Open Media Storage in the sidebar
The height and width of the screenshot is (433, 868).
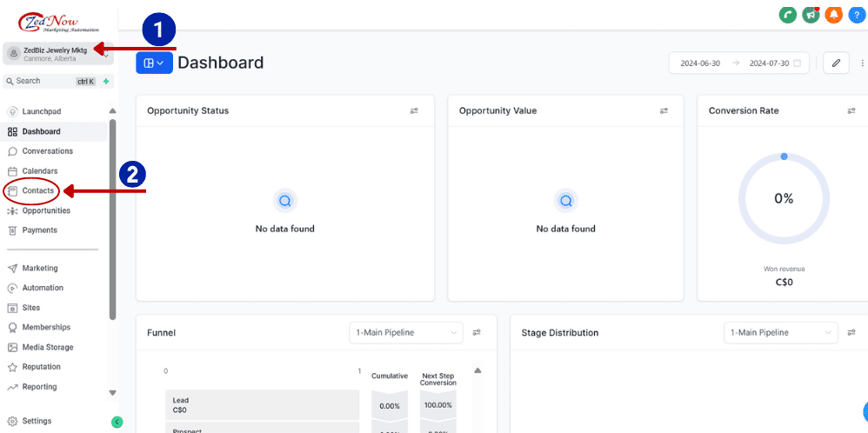click(48, 347)
